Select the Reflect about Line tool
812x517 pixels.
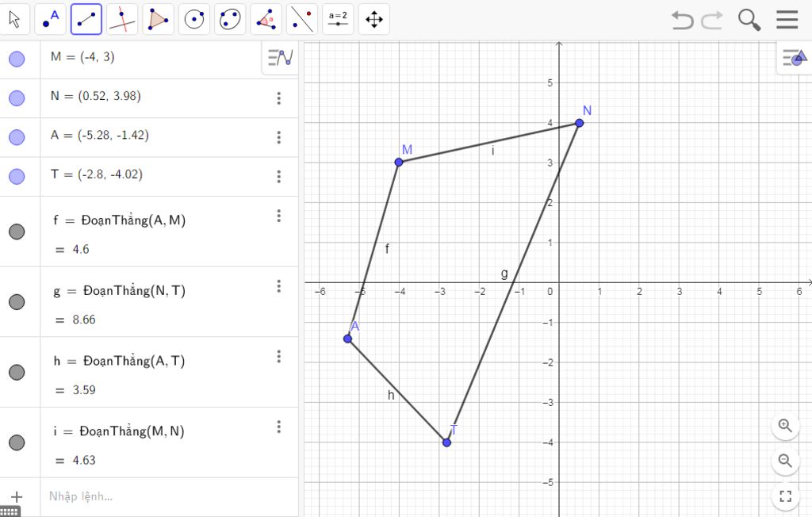[x=302, y=20]
